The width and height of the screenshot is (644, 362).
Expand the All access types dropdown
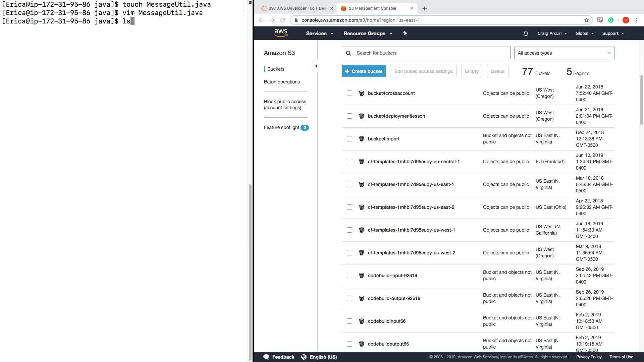[564, 53]
